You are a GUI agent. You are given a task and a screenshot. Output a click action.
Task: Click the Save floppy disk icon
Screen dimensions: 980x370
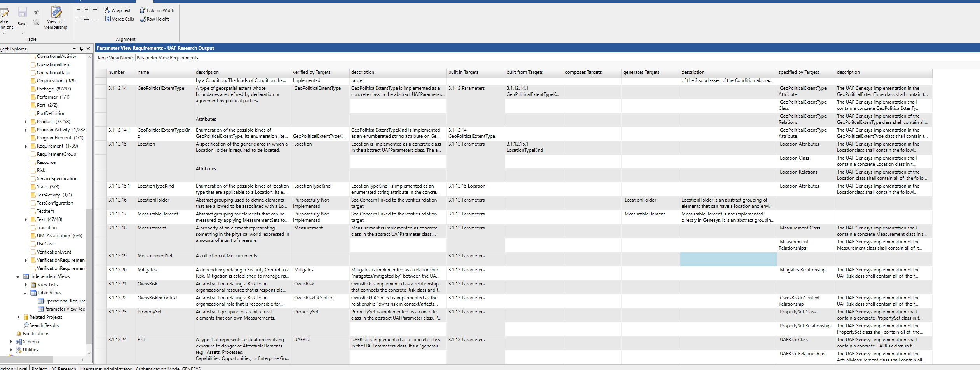(22, 13)
